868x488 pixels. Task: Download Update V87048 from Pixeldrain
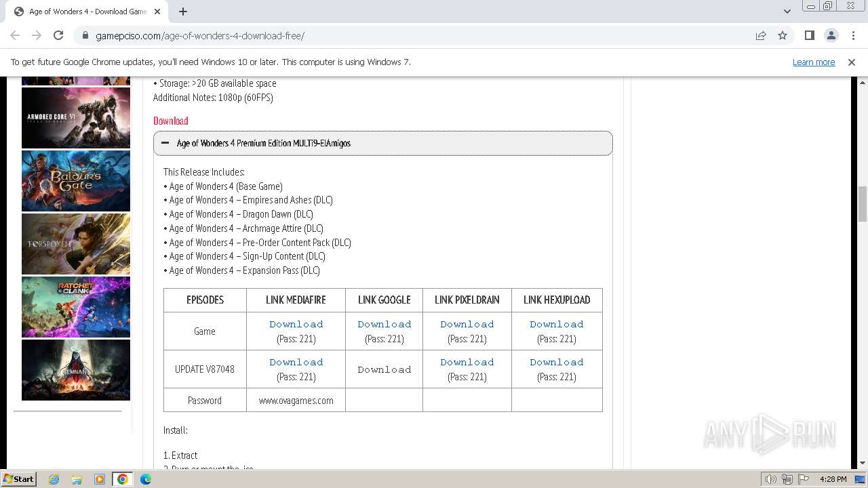point(467,362)
